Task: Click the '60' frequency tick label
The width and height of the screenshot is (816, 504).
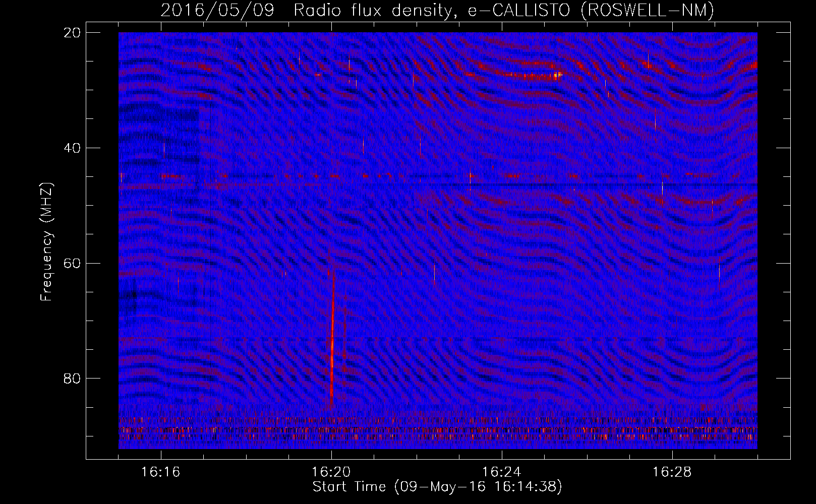Action: tap(72, 263)
